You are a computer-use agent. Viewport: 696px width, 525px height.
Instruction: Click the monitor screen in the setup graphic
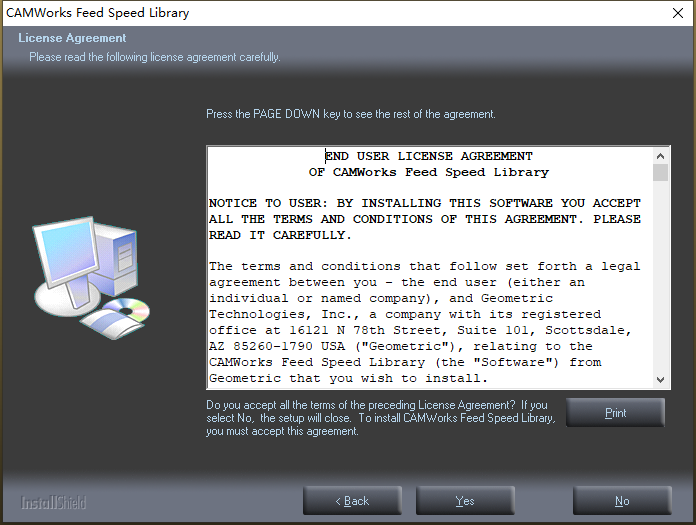tap(67, 251)
